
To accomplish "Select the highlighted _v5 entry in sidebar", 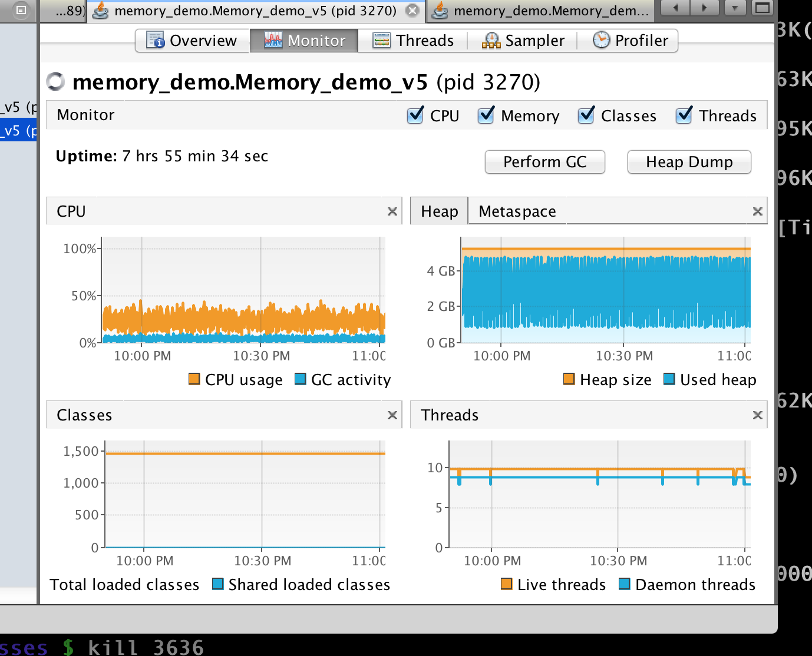I will click(x=18, y=130).
